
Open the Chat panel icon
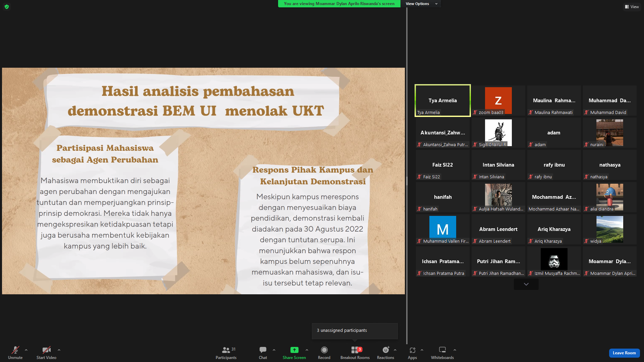(263, 350)
